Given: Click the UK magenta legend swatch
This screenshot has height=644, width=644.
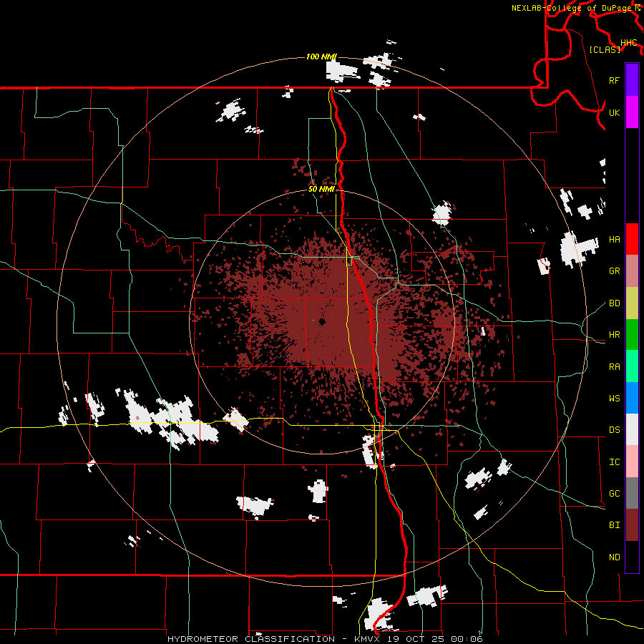Looking at the screenshot, I should [x=632, y=112].
